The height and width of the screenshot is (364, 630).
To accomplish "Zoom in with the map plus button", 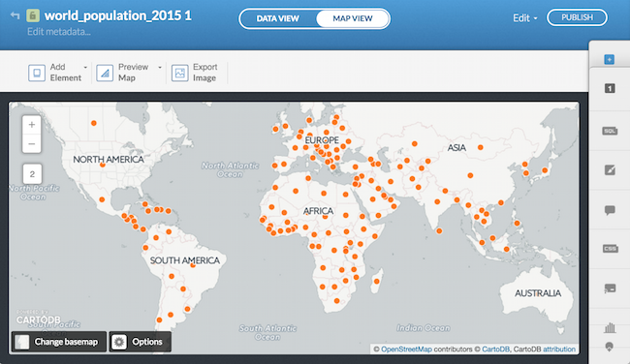I will point(32,125).
